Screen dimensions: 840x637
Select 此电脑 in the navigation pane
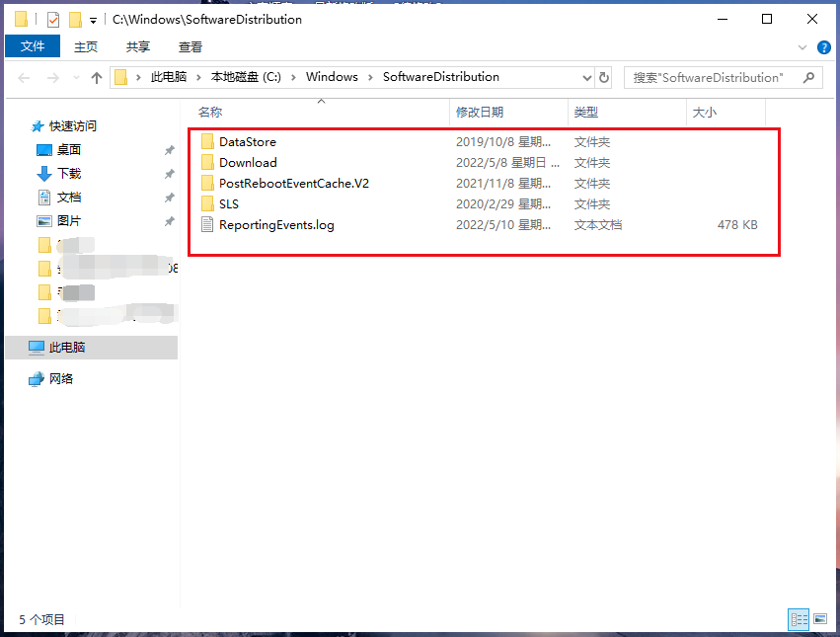click(x=67, y=348)
